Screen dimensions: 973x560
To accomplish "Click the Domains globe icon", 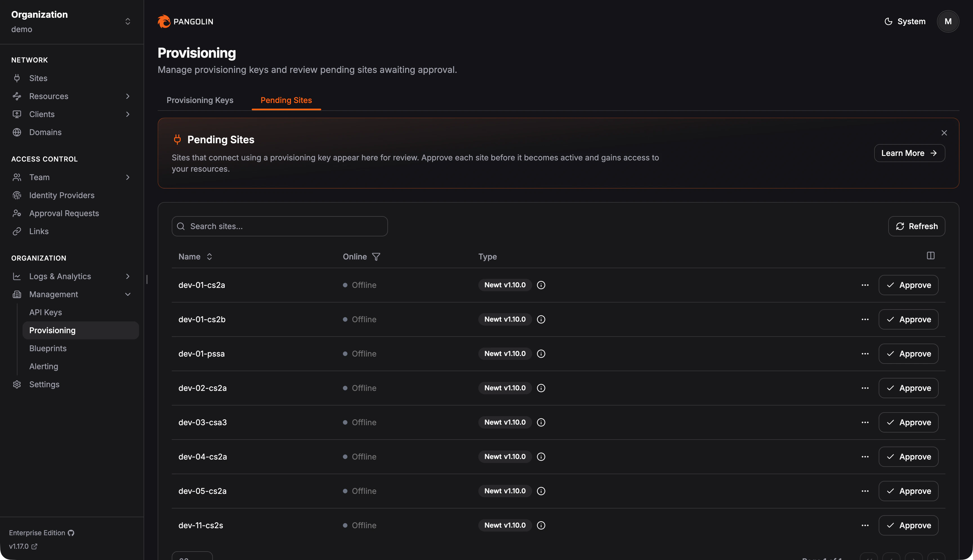I will pyautogui.click(x=17, y=132).
